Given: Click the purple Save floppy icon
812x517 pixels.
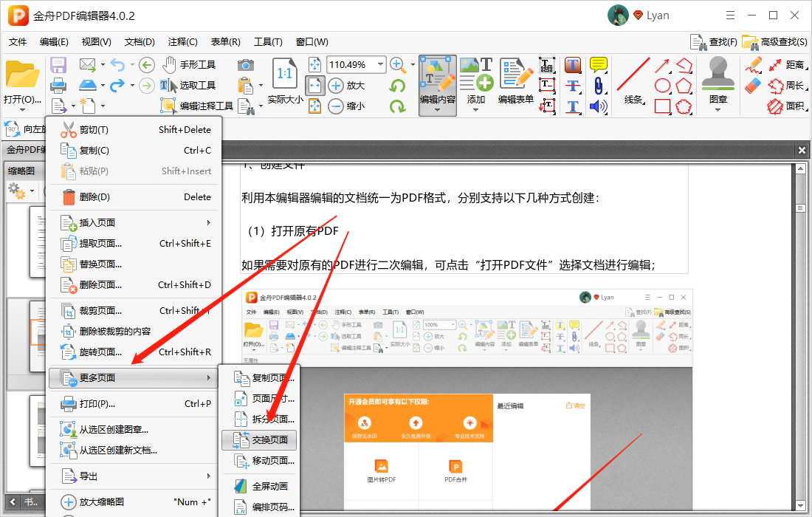Looking at the screenshot, I should (58, 65).
